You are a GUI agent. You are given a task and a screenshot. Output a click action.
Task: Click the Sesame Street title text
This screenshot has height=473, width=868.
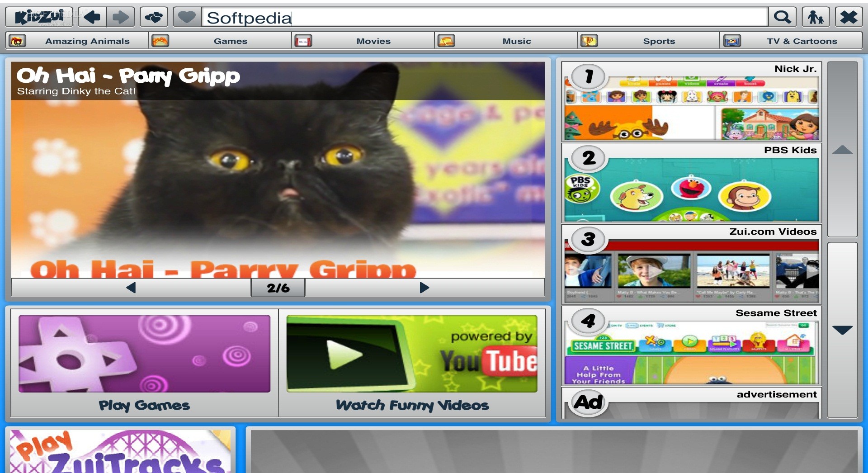point(776,313)
